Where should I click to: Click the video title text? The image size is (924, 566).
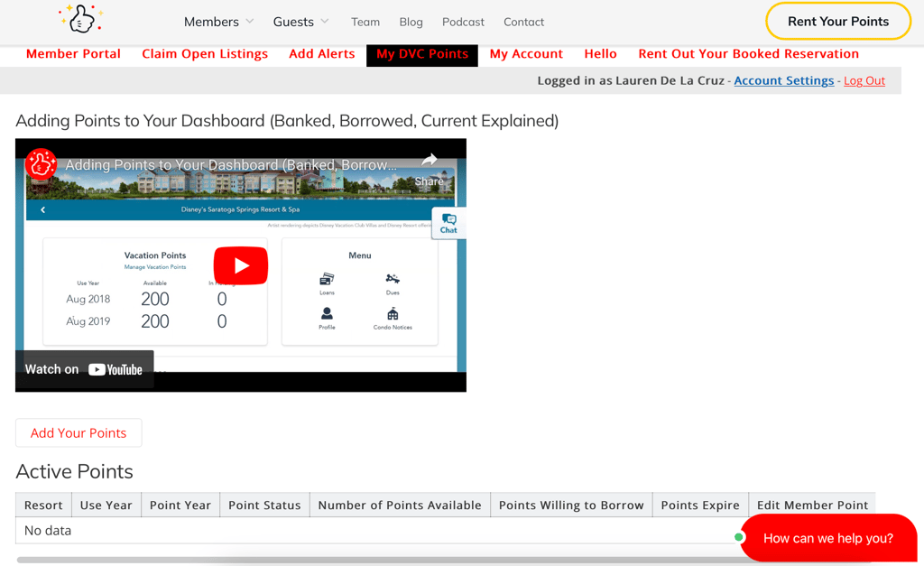(230, 165)
